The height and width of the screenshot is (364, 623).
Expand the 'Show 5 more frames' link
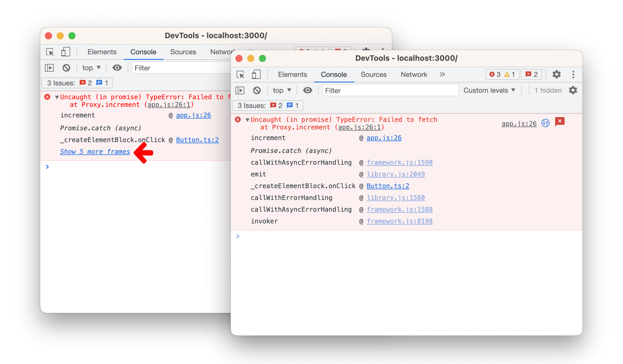[x=95, y=151]
